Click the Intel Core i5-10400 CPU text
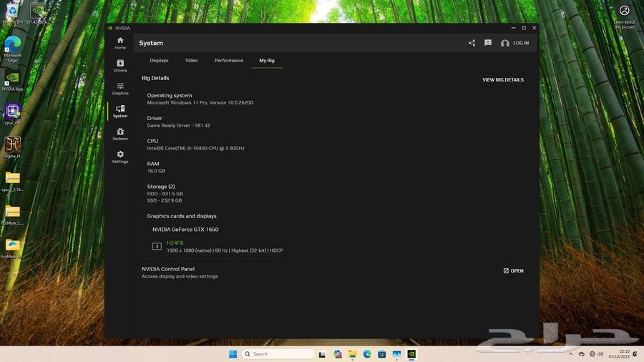The width and height of the screenshot is (644, 362). (x=195, y=148)
